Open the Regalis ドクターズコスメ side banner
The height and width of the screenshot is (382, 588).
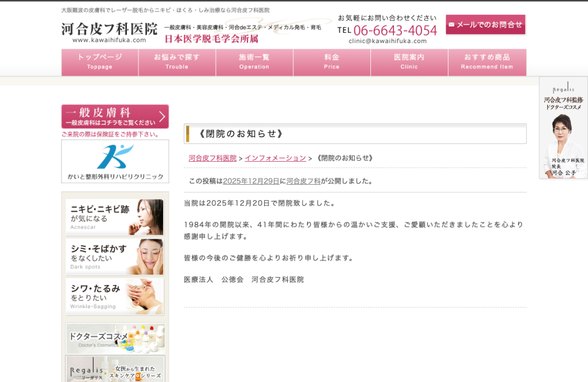click(564, 128)
